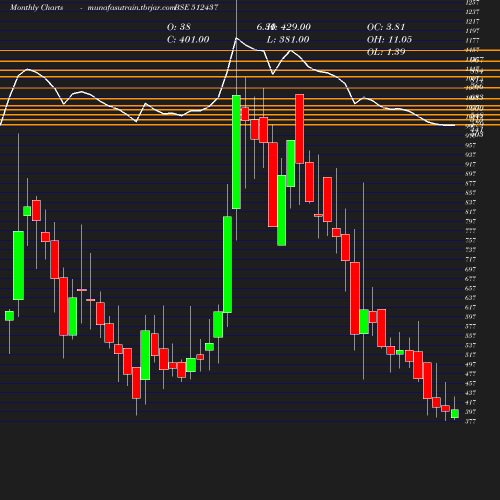Click the 617 price axis label
500x500 pixels.
[x=470, y=307]
